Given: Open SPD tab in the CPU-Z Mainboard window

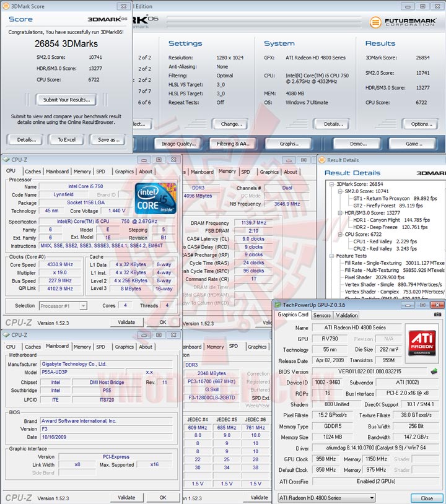Looking at the screenshot, I should click(100, 347).
